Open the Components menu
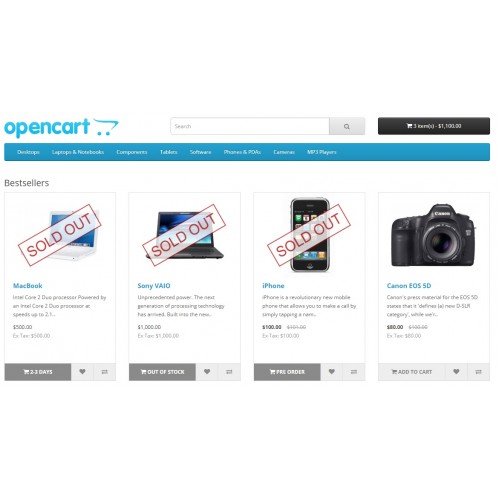 click(x=132, y=152)
